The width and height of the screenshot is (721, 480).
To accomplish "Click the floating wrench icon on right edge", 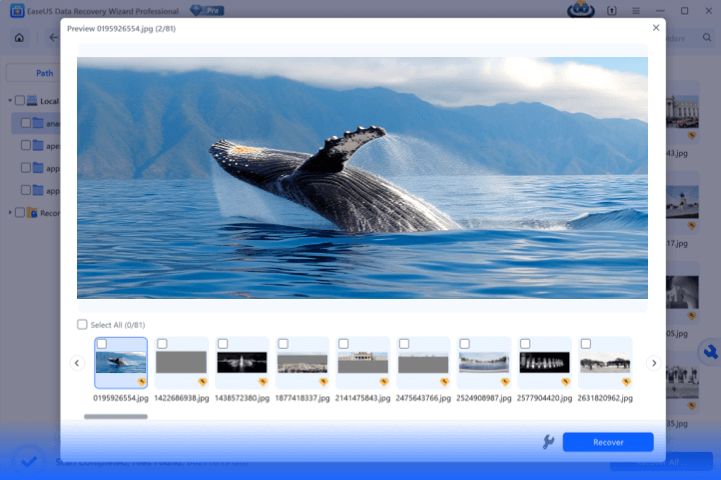I will tap(710, 353).
